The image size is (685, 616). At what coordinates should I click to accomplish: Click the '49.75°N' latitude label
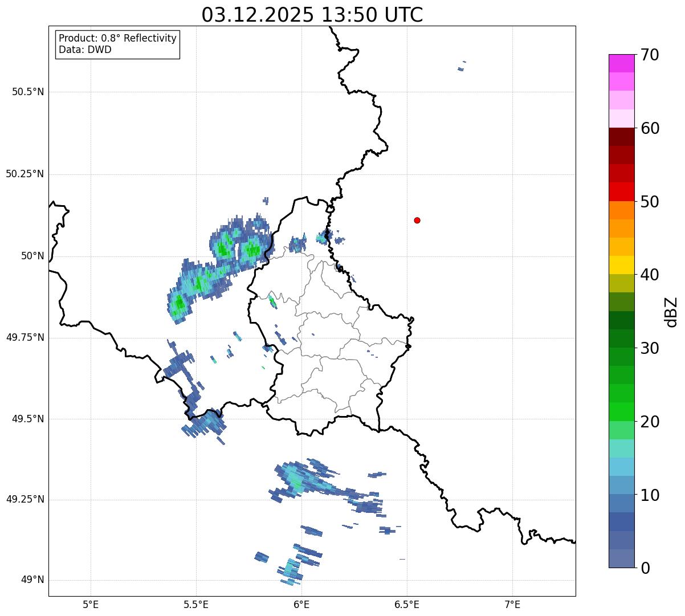click(25, 337)
